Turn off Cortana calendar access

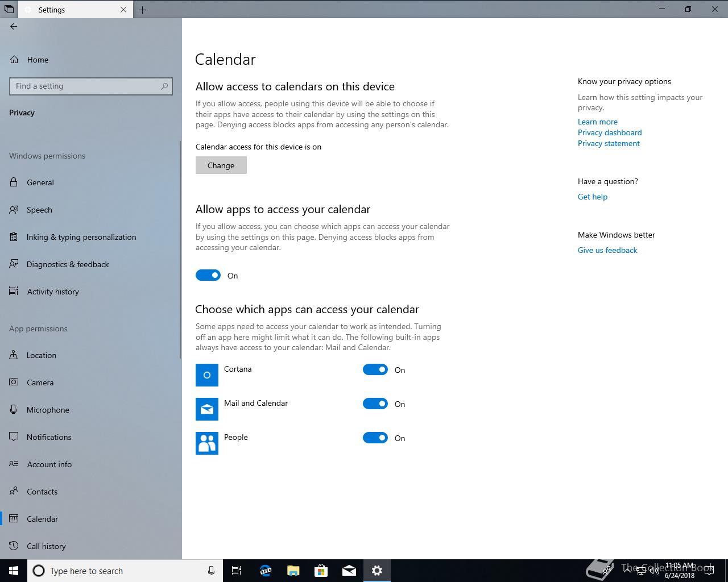(375, 370)
